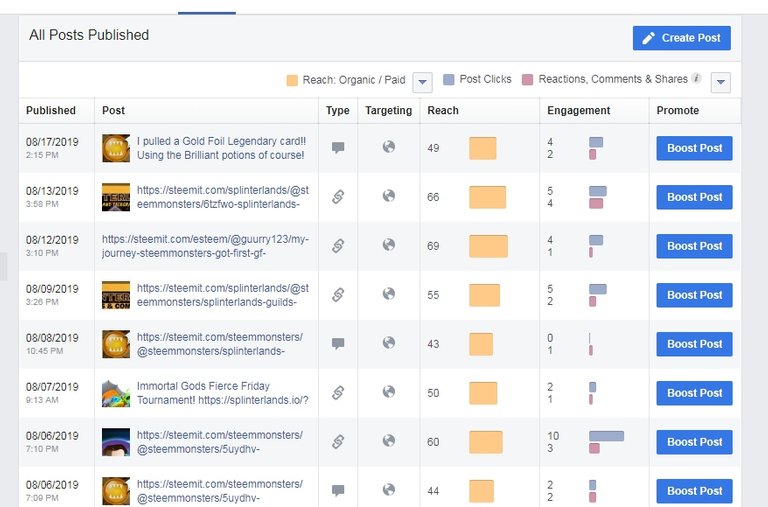Open the Reactions, Comments & Shares dropdown arrow
The width and height of the screenshot is (768, 507).
pos(720,82)
